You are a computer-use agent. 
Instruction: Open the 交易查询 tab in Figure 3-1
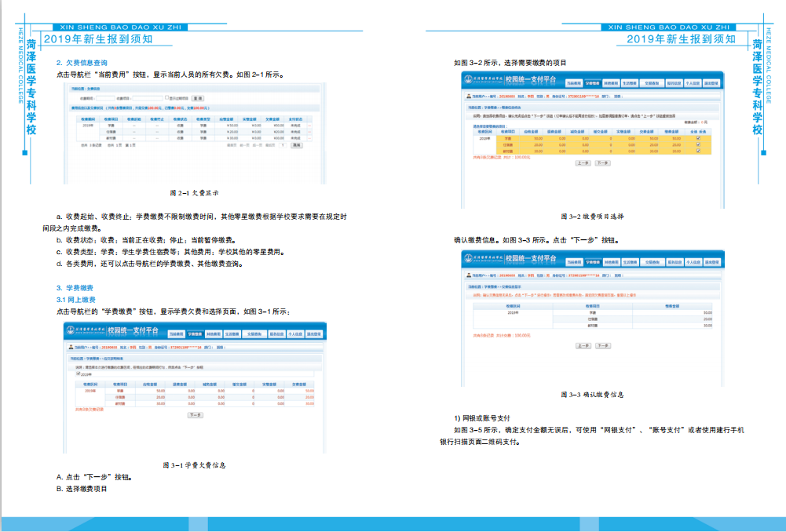tap(254, 334)
